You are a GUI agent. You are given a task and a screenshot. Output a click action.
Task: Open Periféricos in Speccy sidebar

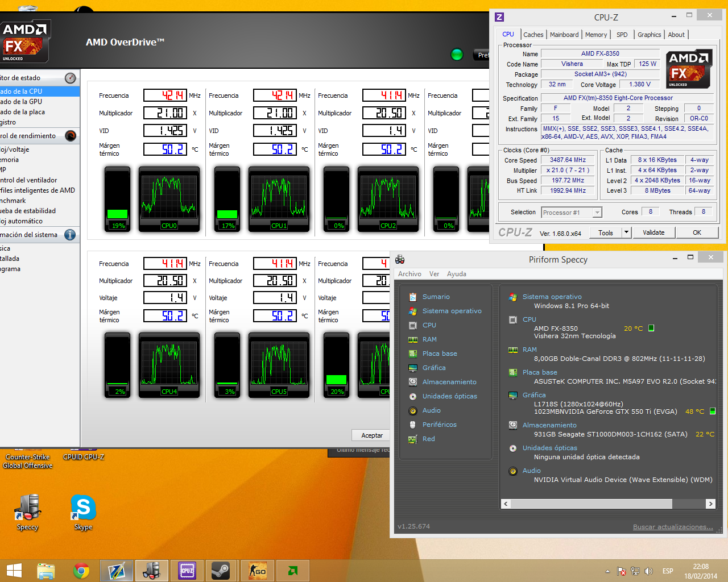pyautogui.click(x=439, y=425)
